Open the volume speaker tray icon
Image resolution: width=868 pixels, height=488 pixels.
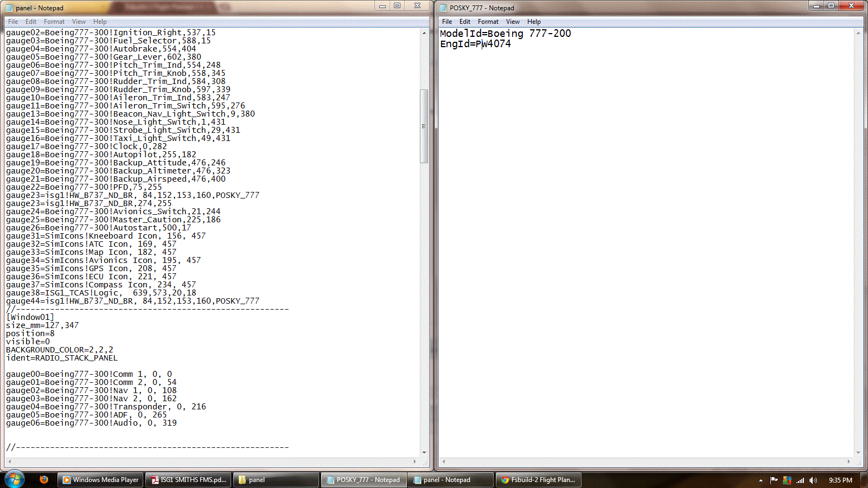(813, 480)
